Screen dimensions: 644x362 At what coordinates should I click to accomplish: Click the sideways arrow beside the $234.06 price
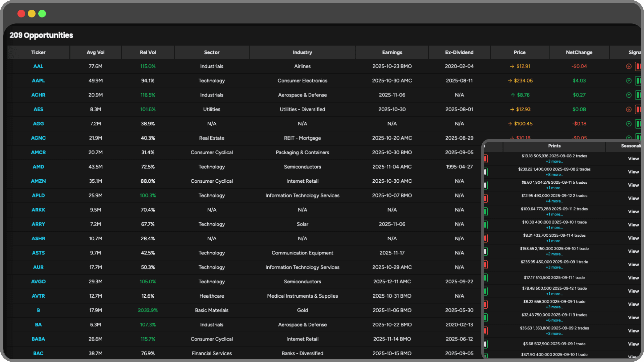pyautogui.click(x=510, y=81)
